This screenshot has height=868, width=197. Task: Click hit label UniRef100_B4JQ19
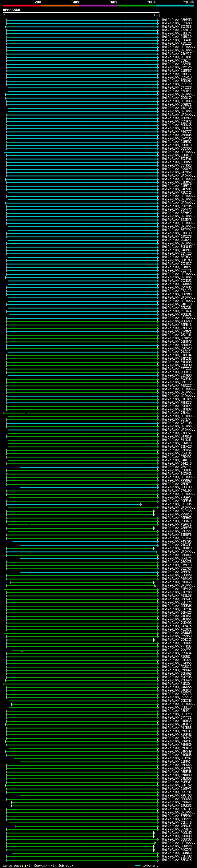tap(177, 437)
